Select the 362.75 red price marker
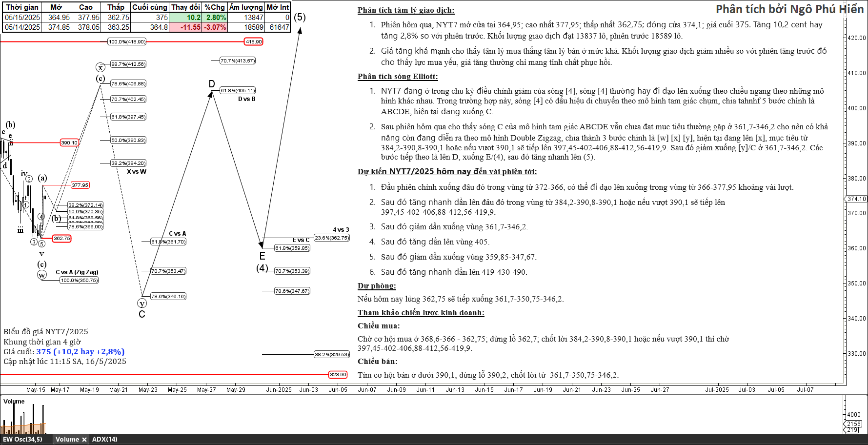The image size is (868, 445). pyautogui.click(x=61, y=239)
